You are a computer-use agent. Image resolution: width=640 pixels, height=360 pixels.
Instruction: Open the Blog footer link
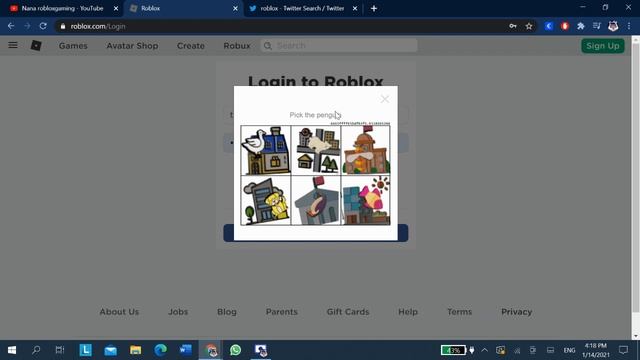pos(227,312)
